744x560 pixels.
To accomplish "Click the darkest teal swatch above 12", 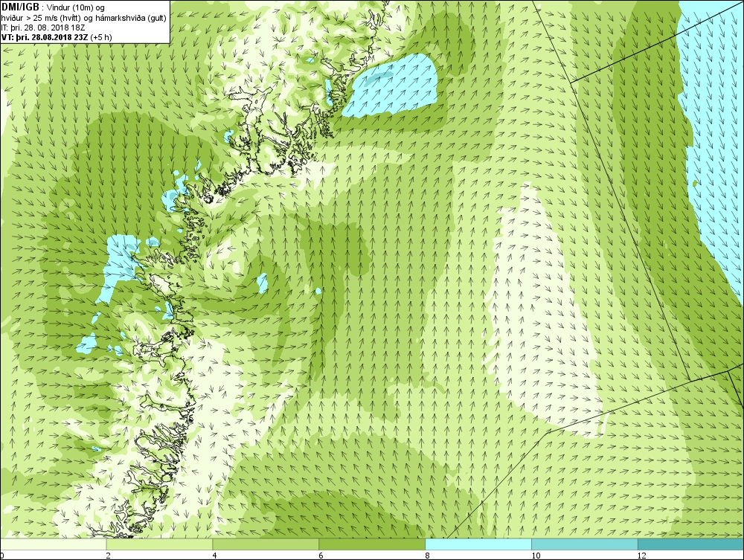I will [x=690, y=544].
